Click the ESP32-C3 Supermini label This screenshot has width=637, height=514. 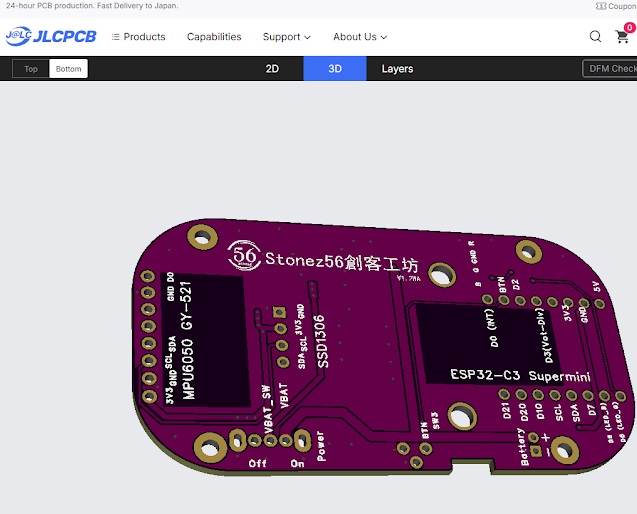520,376
